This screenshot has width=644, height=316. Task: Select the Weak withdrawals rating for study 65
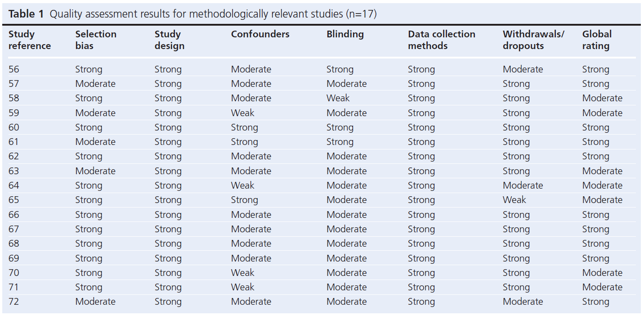click(x=514, y=200)
